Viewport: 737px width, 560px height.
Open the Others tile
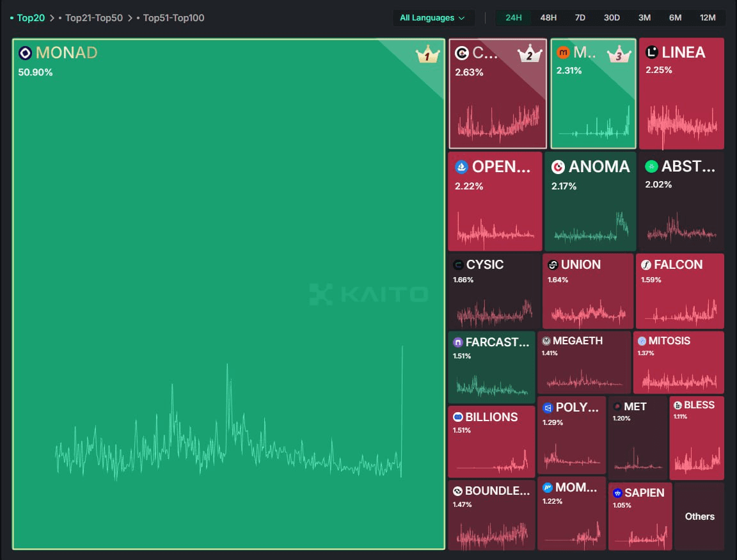click(699, 516)
